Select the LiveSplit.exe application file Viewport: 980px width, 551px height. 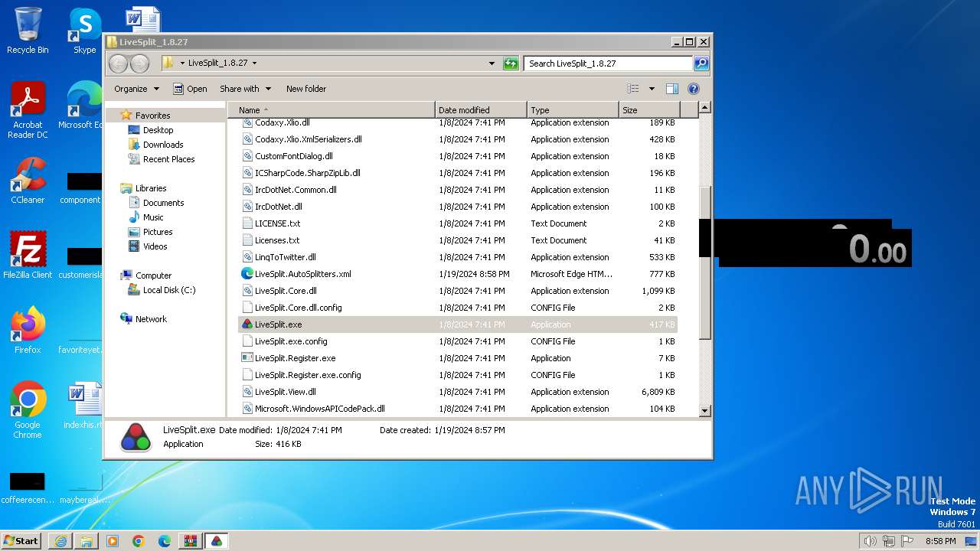coord(458,324)
